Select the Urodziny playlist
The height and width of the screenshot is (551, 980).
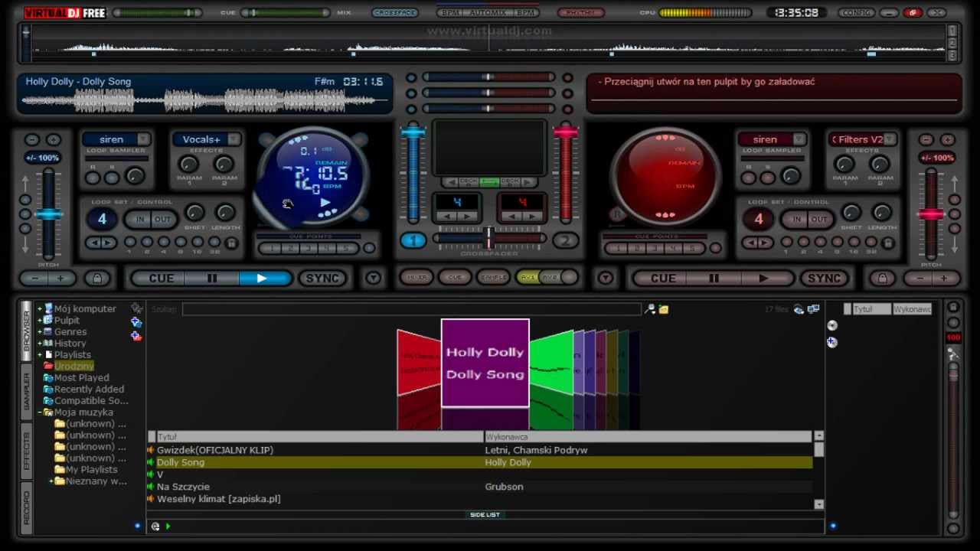pos(73,367)
